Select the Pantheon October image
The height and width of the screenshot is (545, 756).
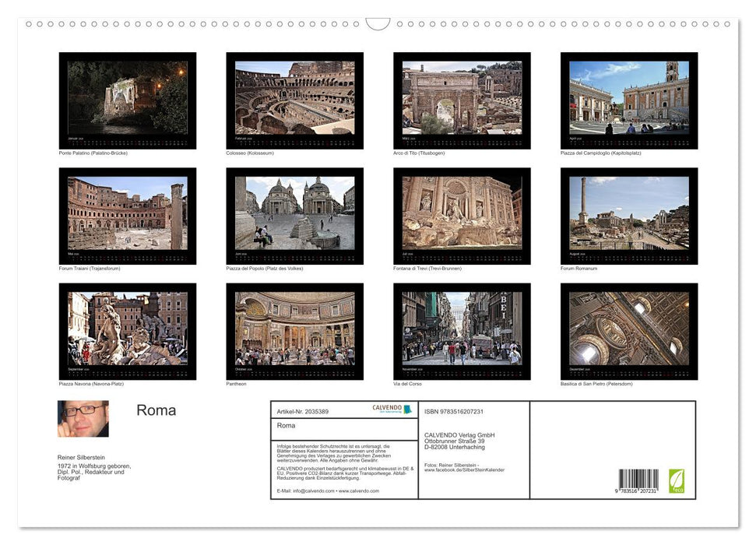pos(294,330)
